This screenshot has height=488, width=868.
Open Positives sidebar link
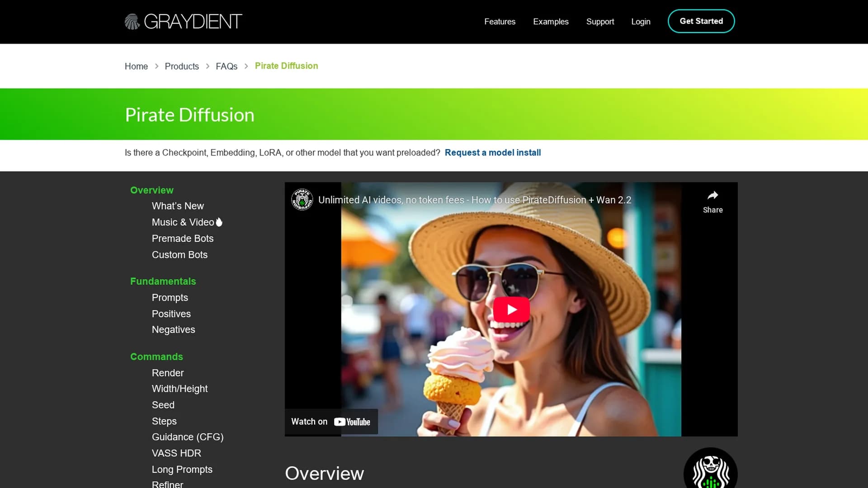[x=171, y=314]
